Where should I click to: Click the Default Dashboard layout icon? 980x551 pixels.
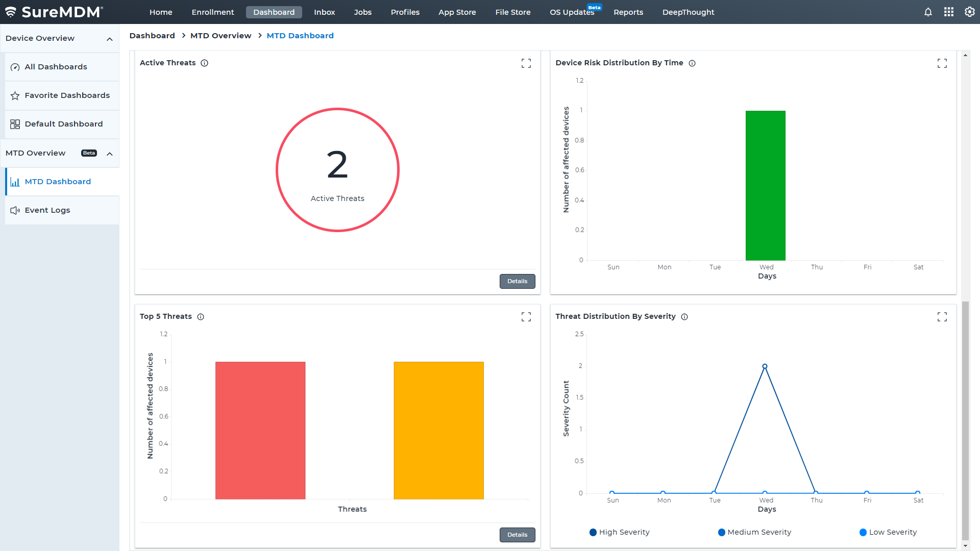[x=15, y=124]
